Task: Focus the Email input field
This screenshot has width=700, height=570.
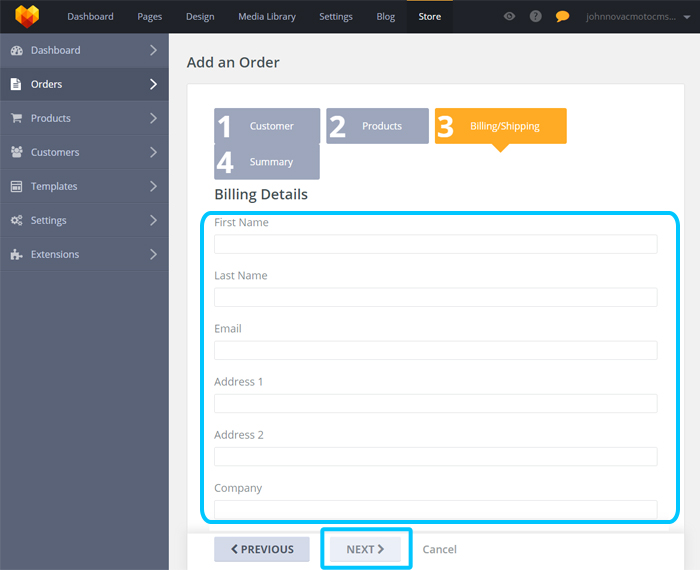Action: [x=436, y=350]
